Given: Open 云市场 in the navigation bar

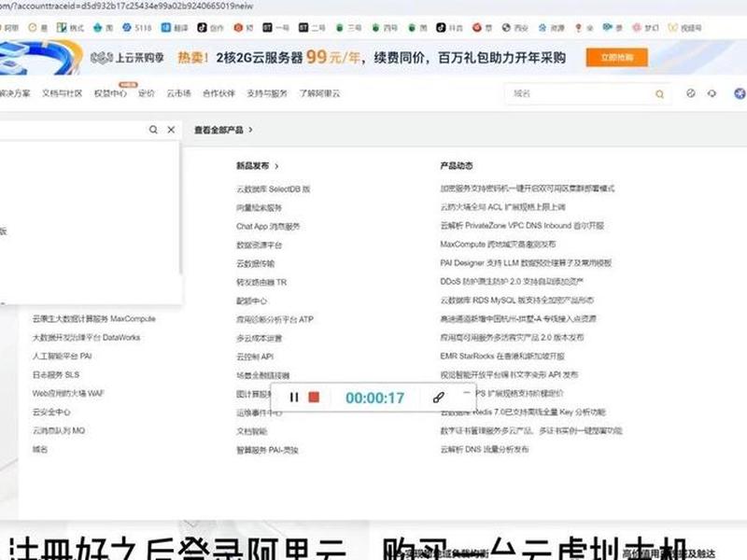Looking at the screenshot, I should [x=178, y=93].
